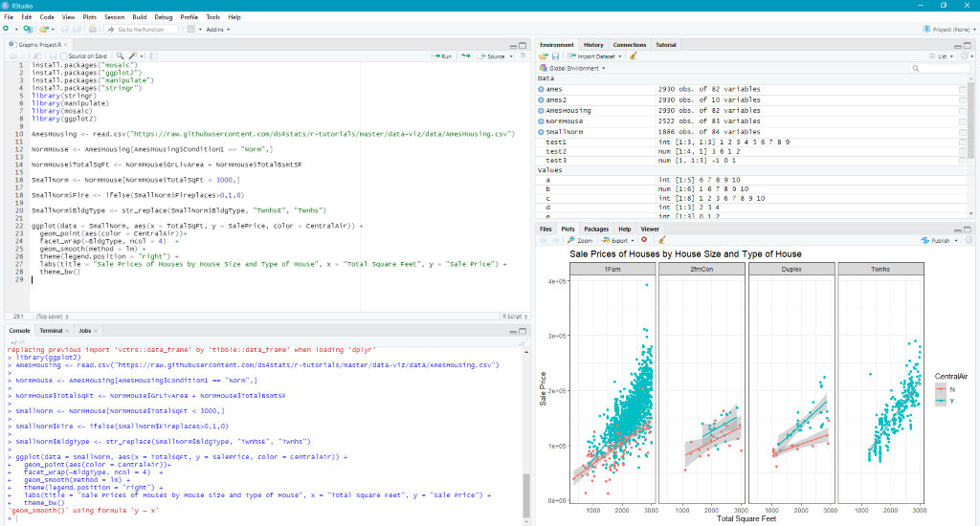
Task: Click the Go to file/function field
Action: [142, 29]
